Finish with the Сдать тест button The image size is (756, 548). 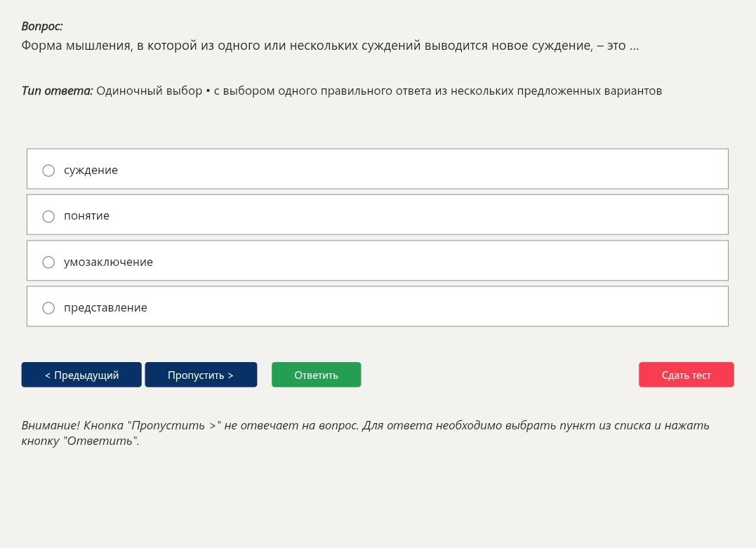tap(686, 375)
